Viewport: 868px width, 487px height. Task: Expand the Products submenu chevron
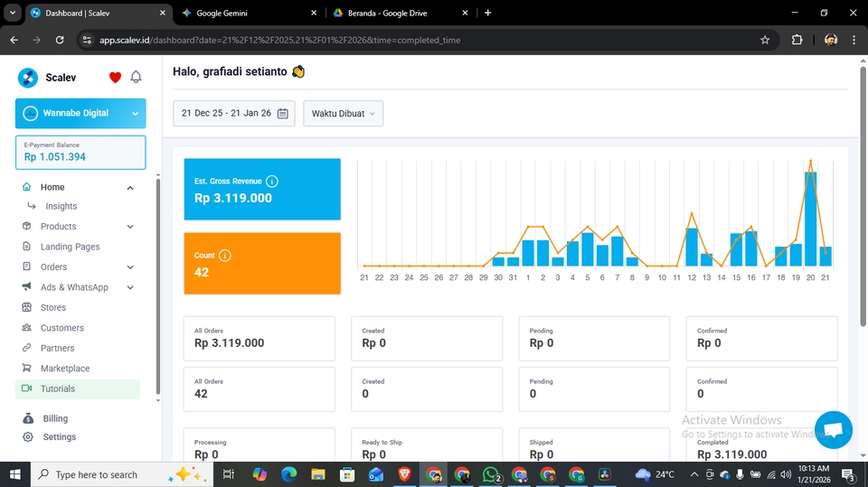point(130,227)
